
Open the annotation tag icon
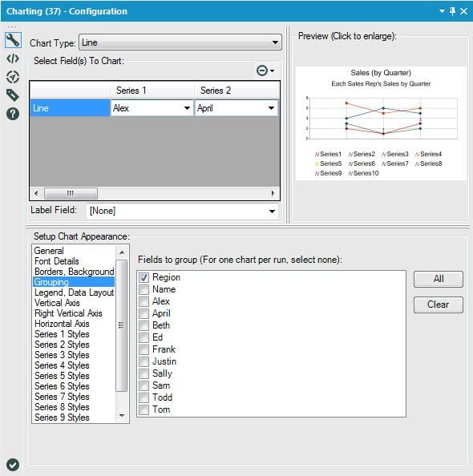(x=13, y=95)
